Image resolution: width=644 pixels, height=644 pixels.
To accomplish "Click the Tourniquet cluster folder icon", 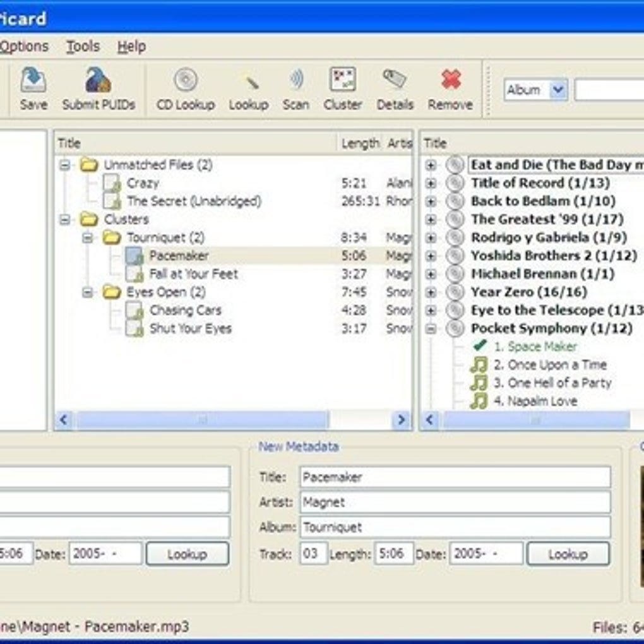I will coord(112,237).
